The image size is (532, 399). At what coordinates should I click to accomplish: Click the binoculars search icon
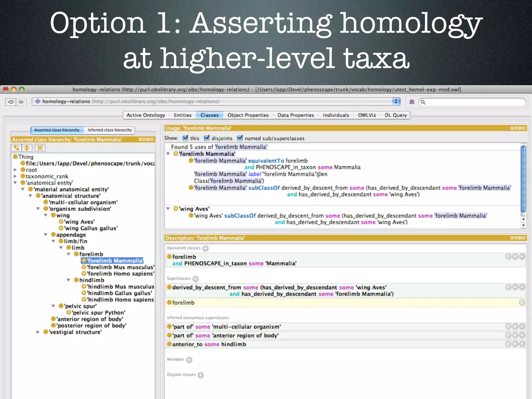click(x=412, y=102)
